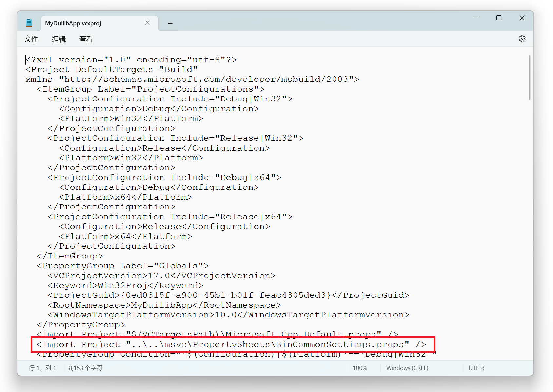553x392 pixels.
Task: Click the Notepad app icon in title bar
Action: (29, 23)
